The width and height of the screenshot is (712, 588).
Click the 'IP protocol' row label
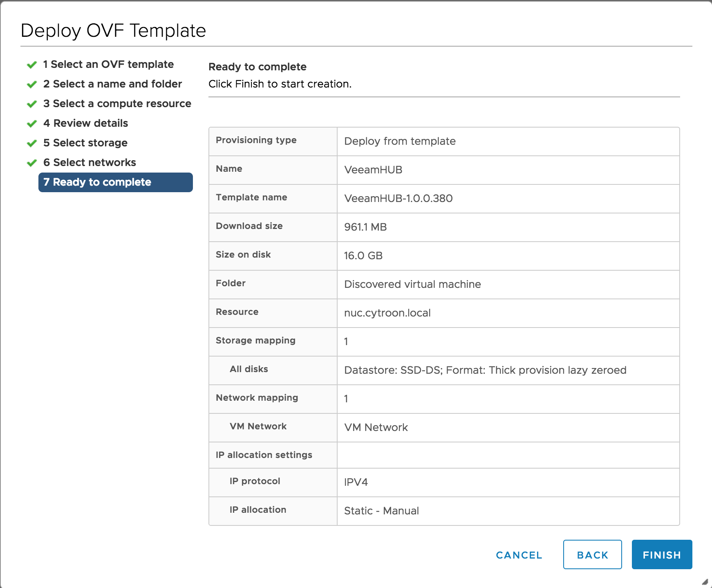tap(255, 481)
